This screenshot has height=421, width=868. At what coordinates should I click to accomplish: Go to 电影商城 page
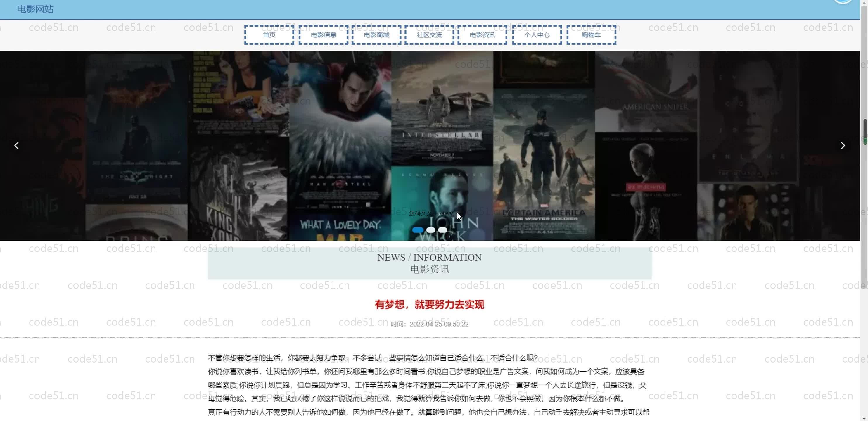pos(376,35)
